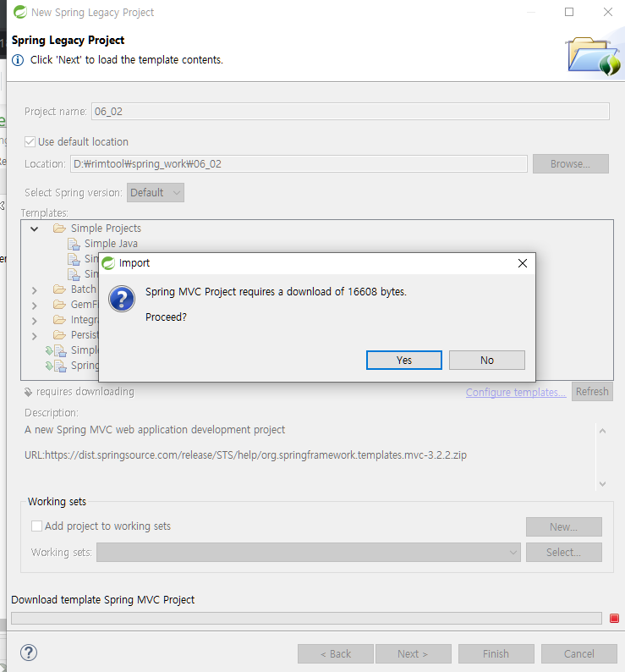Cancel the new project wizard
Screen dimensions: 625x672
[x=578, y=653]
